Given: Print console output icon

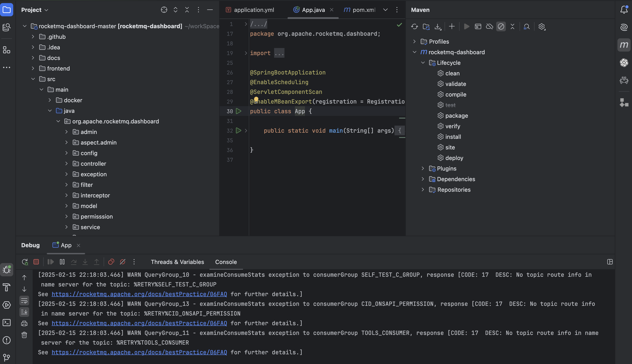Looking at the screenshot, I should click(24, 323).
